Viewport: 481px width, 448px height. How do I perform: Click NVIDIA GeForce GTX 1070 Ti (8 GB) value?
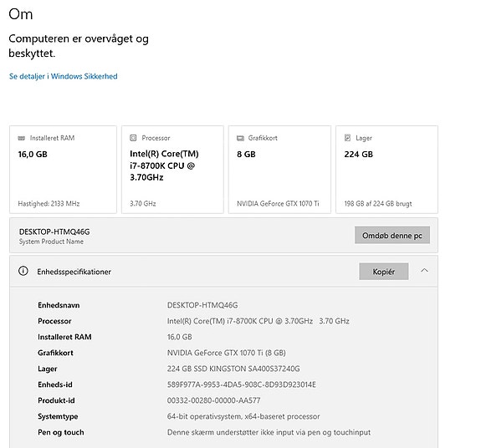click(227, 353)
